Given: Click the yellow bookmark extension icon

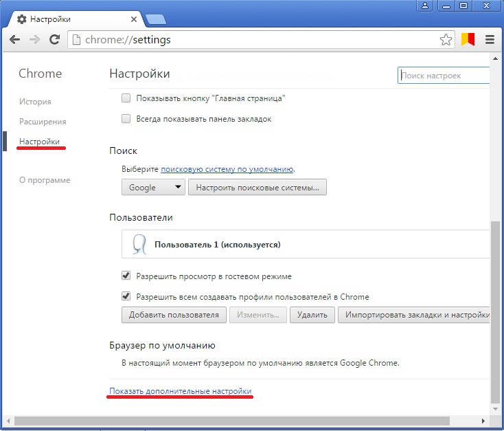Looking at the screenshot, I should click(468, 40).
